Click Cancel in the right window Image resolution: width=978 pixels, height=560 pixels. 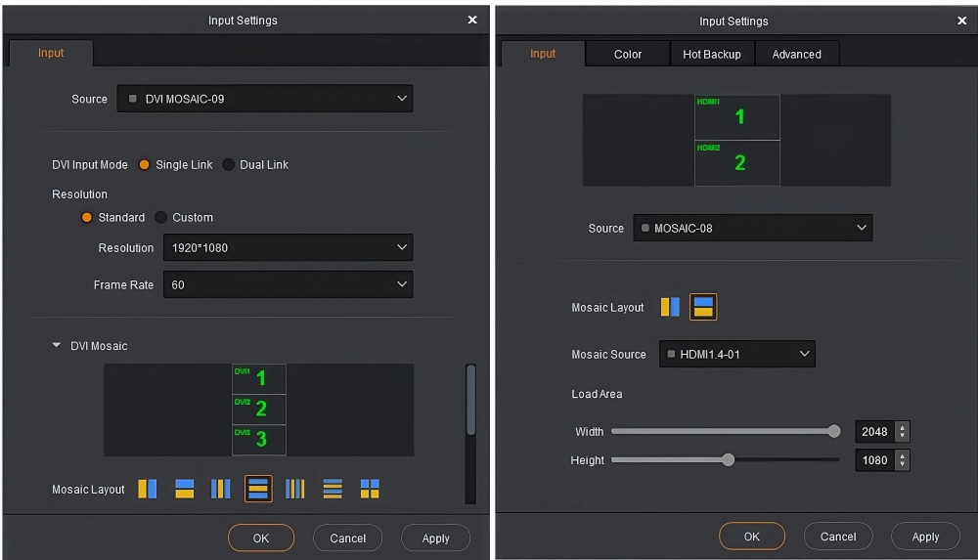coord(838,536)
